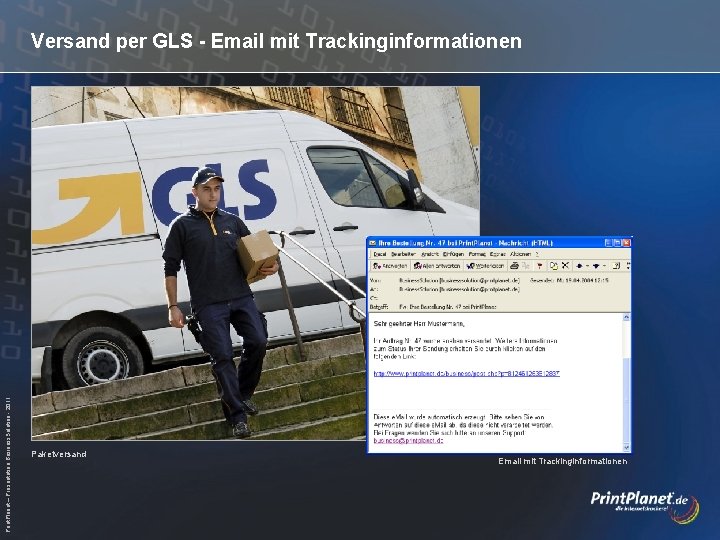Click the Betreff subject line text
Image resolution: width=720 pixels, height=540 pixels.
[x=448, y=306]
